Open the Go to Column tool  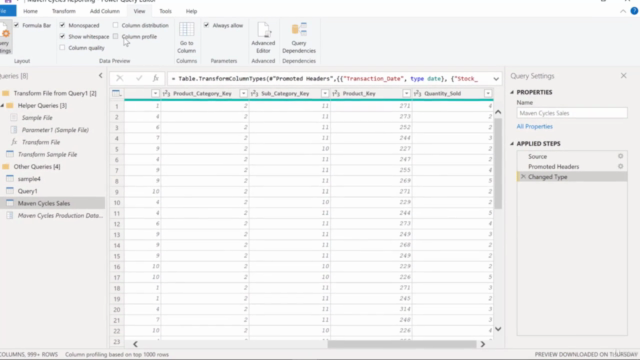click(187, 38)
